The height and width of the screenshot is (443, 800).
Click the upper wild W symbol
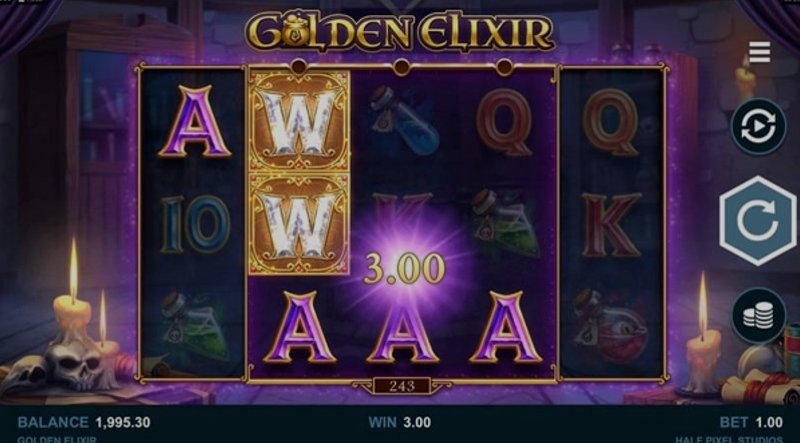[x=298, y=121]
